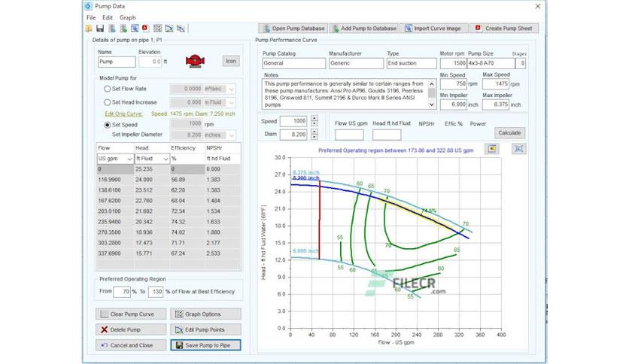Click the Icon button beside the pump symbol
Viewport: 629px width, 364px height.
(x=231, y=61)
